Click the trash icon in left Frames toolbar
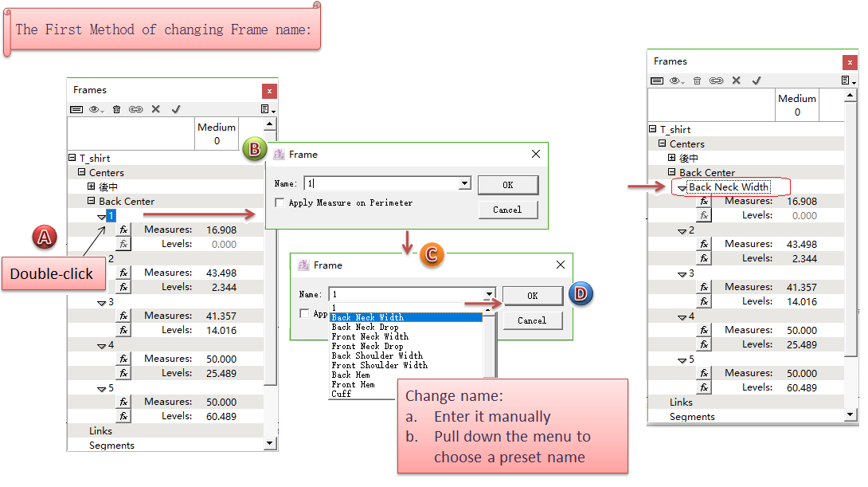This screenshot has width=868, height=487. coord(116,109)
